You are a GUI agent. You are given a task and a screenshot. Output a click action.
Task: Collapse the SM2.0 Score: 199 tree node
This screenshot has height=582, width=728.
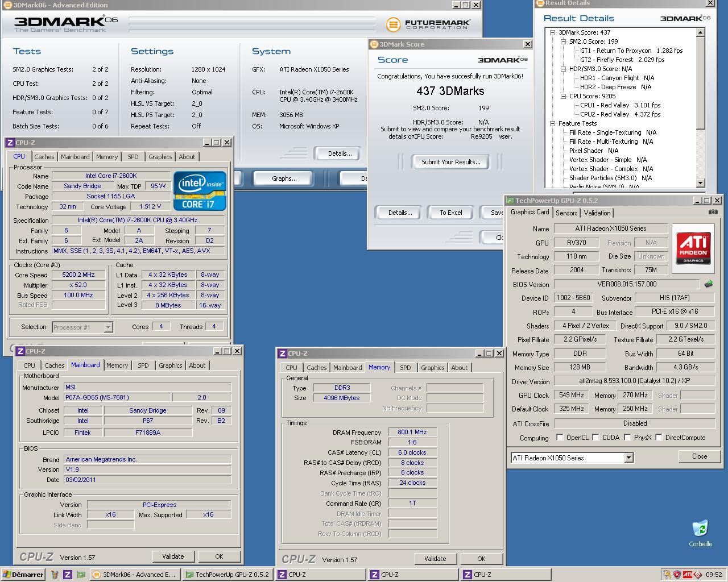click(x=563, y=41)
